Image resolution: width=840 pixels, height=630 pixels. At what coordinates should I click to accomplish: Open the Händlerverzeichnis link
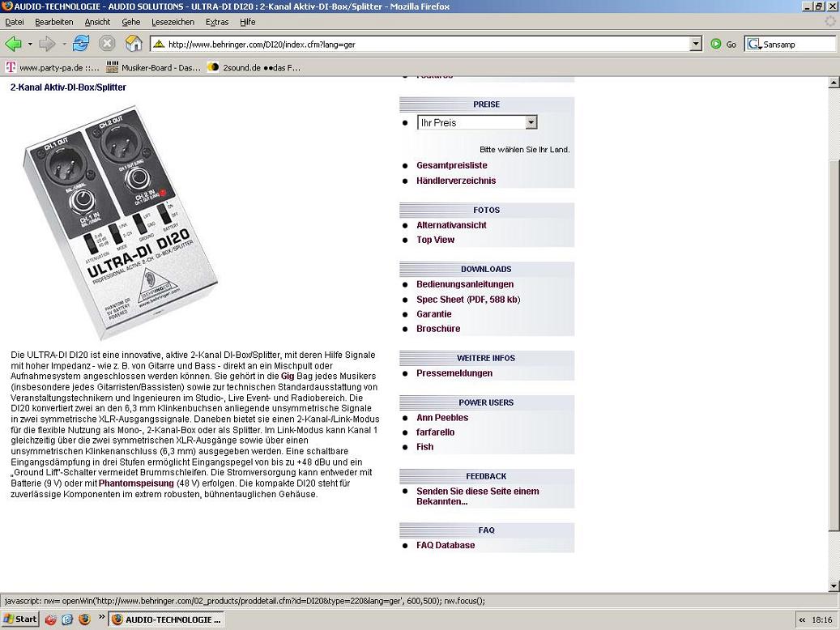(456, 181)
